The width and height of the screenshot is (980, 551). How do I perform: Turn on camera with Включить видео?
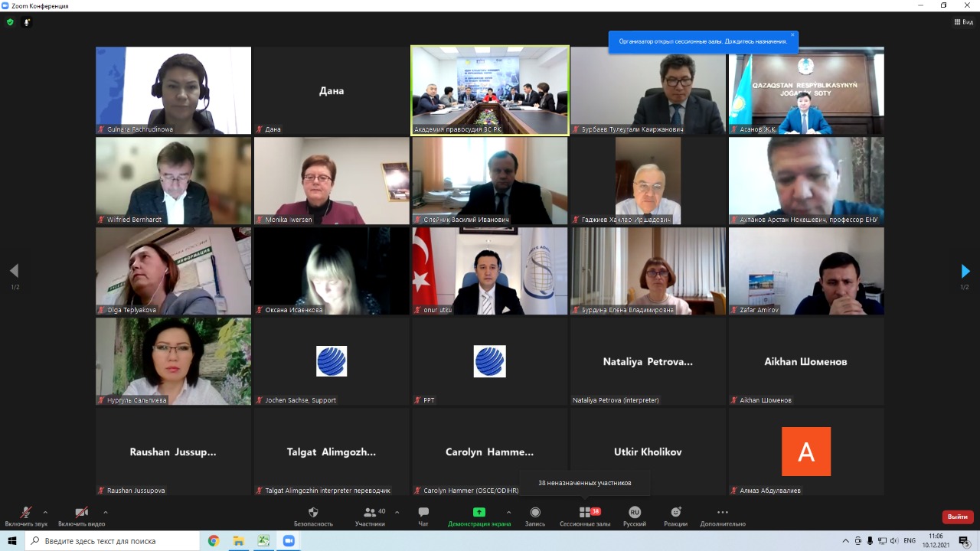click(x=81, y=516)
